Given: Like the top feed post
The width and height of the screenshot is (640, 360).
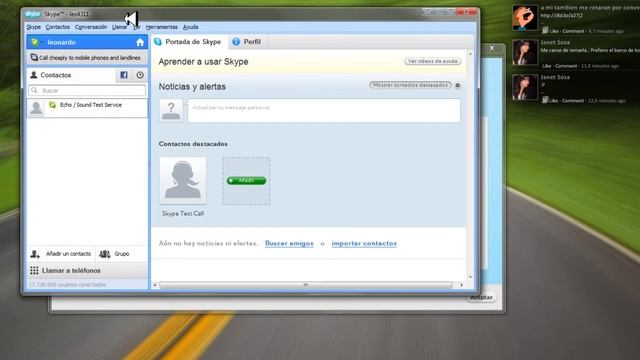Looking at the screenshot, I should (554, 31).
